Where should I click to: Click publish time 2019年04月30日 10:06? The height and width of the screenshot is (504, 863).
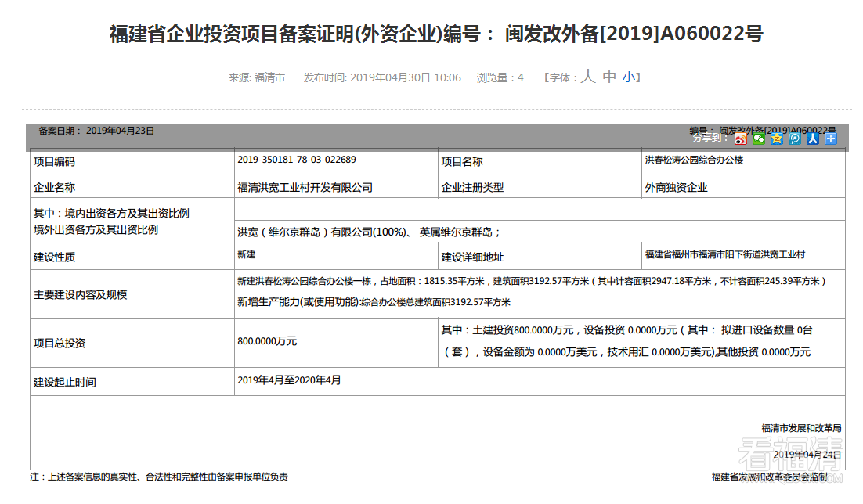point(382,77)
